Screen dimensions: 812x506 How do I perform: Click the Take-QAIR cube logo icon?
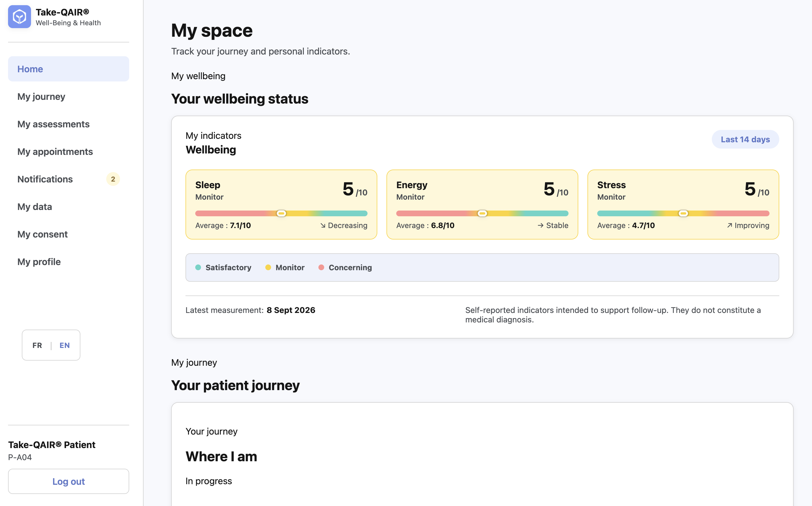click(20, 17)
